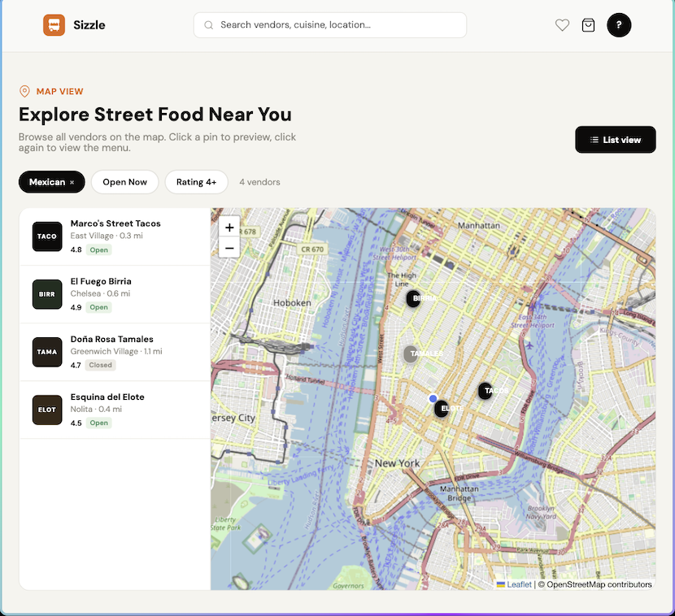Click 'East Village · 0.3 mi' text
The height and width of the screenshot is (616, 675).
tap(107, 236)
